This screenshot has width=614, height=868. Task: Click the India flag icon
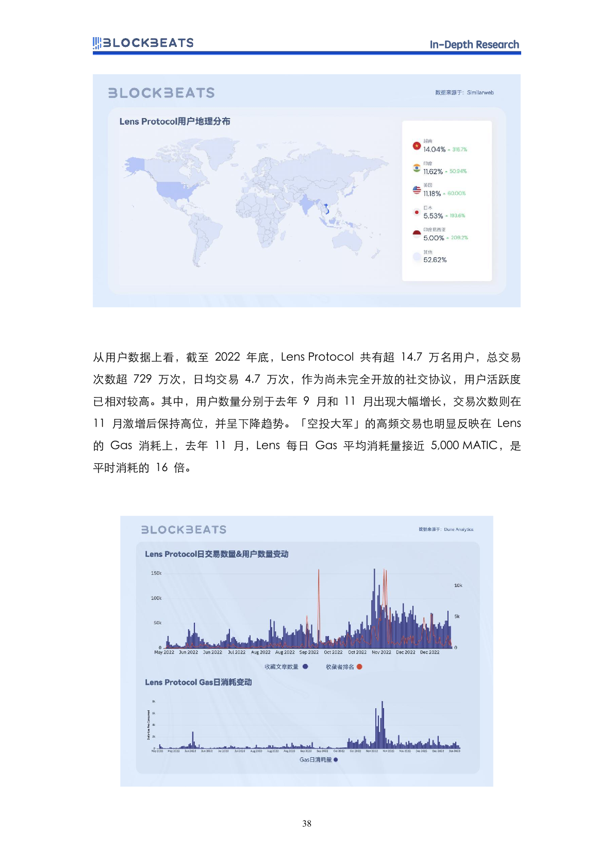coord(417,168)
